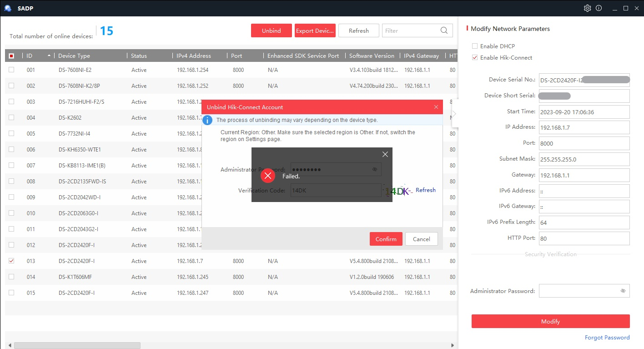
Task: Click the SADP application logo
Action: (8, 8)
